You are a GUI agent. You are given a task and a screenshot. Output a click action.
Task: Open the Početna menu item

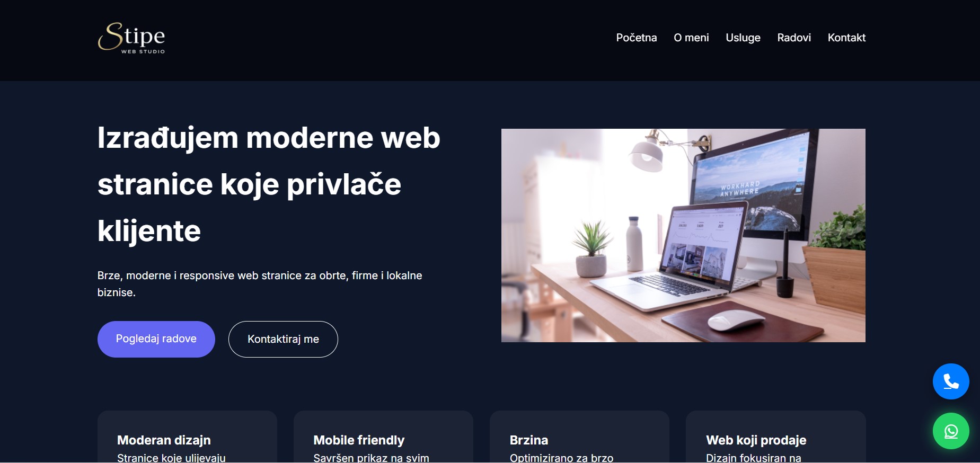coord(636,38)
